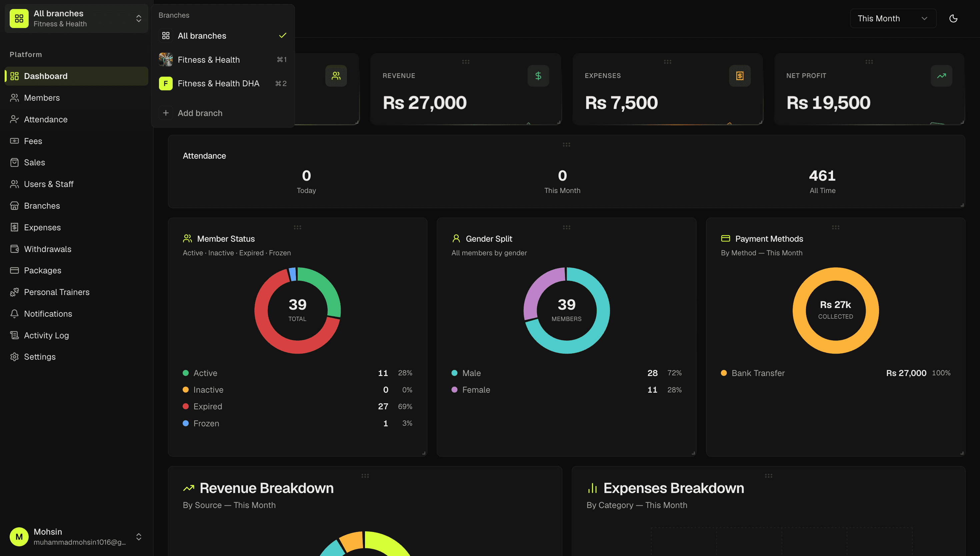
Task: Click the Net Profit trend icon
Action: coord(941,76)
